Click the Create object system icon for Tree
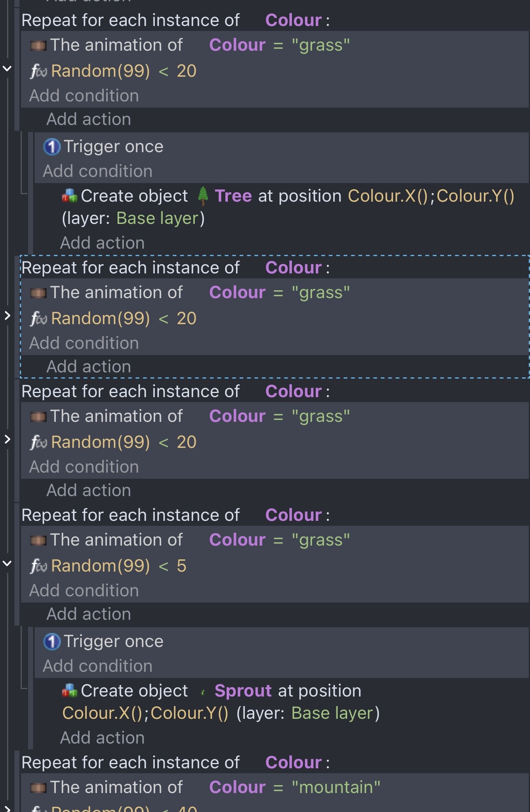This screenshot has height=812, width=530. [x=69, y=195]
